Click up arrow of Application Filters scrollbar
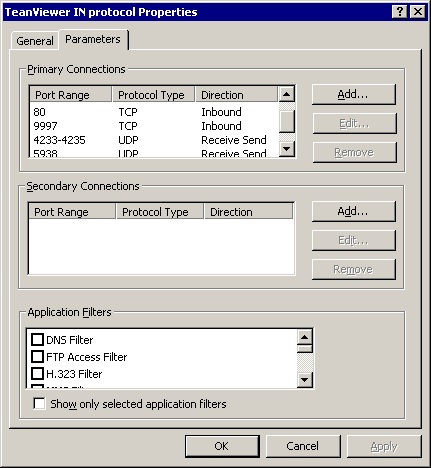Image resolution: width=431 pixels, height=468 pixels. click(x=305, y=337)
